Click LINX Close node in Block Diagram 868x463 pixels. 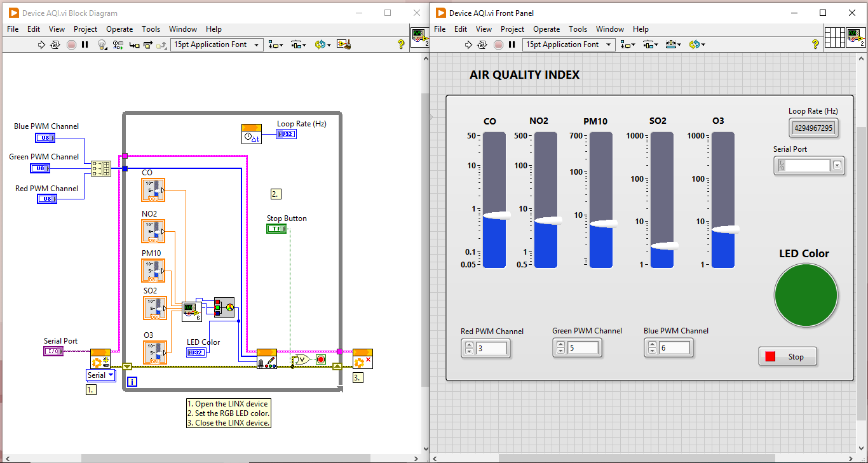pyautogui.click(x=362, y=358)
